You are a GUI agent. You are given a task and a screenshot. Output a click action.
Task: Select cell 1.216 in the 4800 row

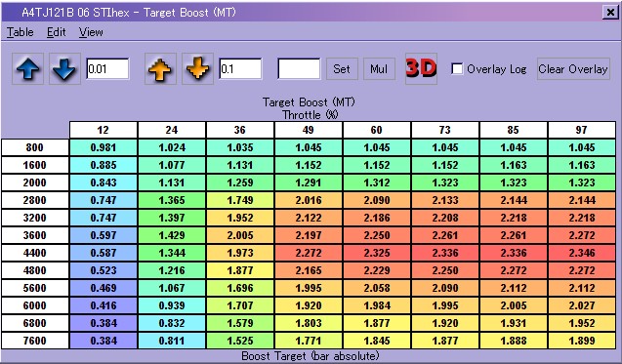(172, 270)
